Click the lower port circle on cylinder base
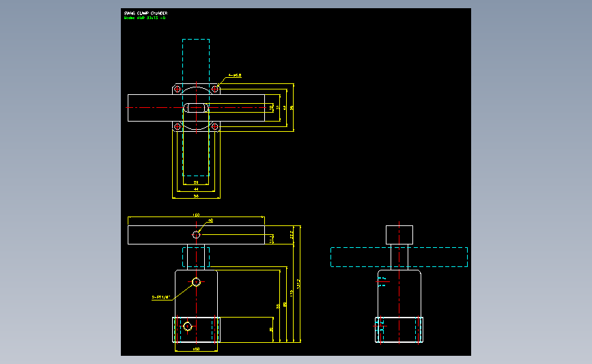 [188, 326]
